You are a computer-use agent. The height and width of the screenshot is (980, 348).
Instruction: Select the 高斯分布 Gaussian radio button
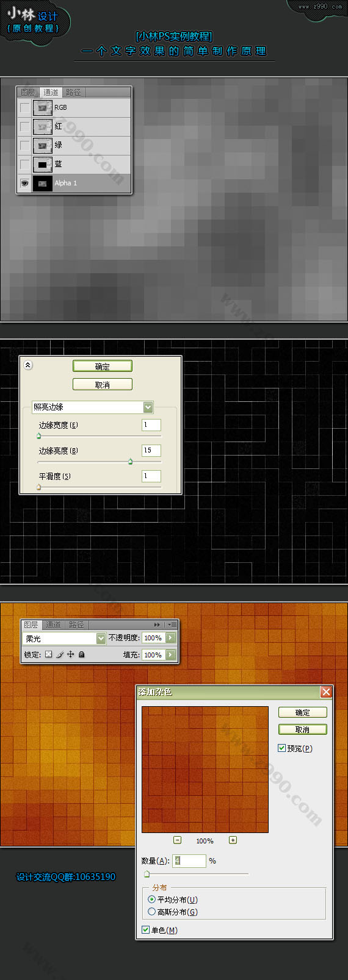tap(151, 912)
